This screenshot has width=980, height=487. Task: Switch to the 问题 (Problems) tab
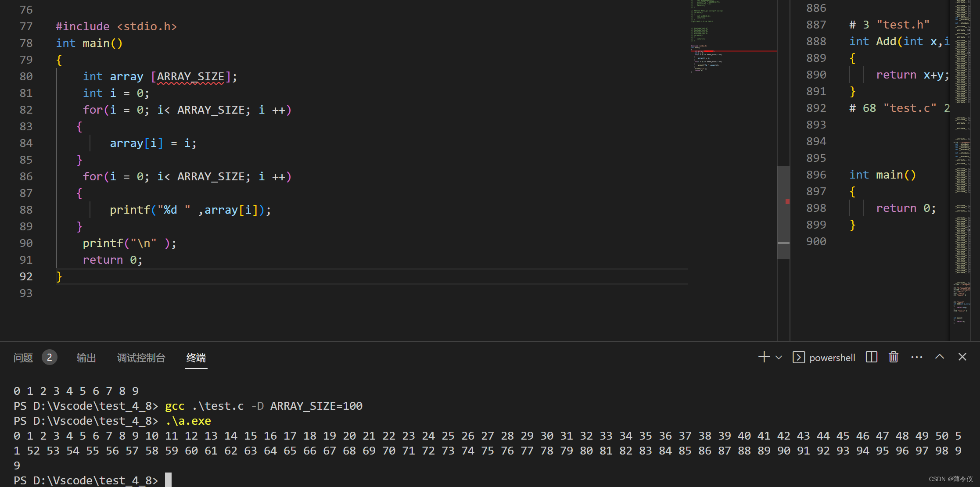[23, 358]
